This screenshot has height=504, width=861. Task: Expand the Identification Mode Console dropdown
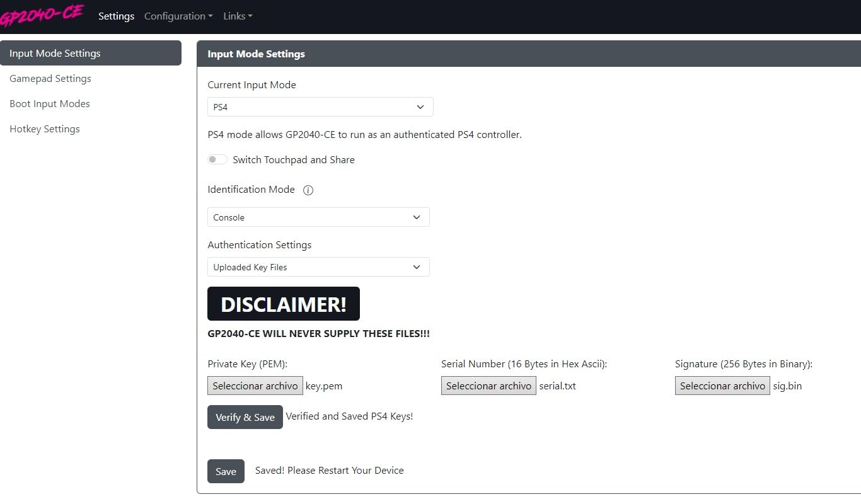click(318, 217)
